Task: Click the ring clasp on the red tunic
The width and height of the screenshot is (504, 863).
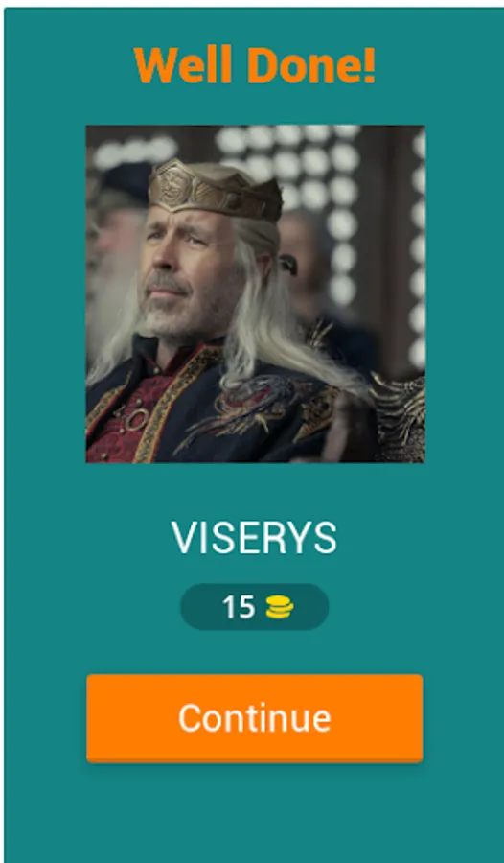Action: [132, 421]
